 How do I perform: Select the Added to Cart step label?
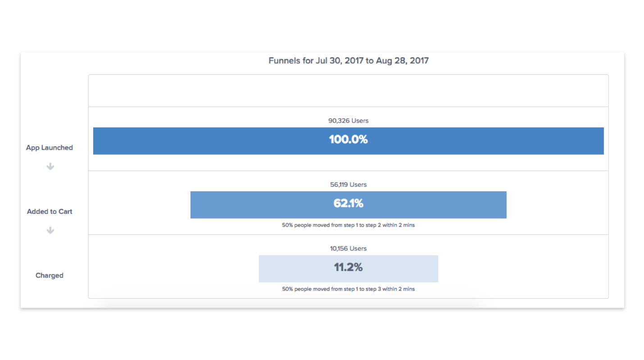click(50, 211)
